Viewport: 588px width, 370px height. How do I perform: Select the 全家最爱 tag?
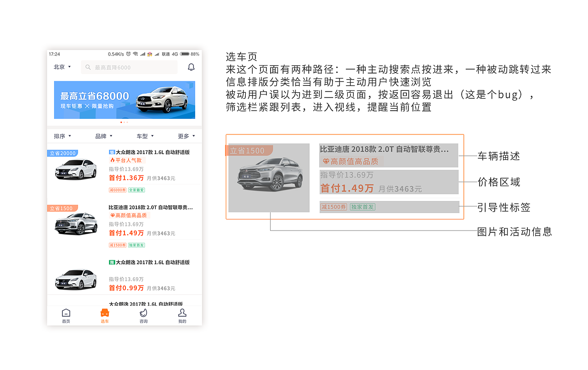(x=136, y=190)
